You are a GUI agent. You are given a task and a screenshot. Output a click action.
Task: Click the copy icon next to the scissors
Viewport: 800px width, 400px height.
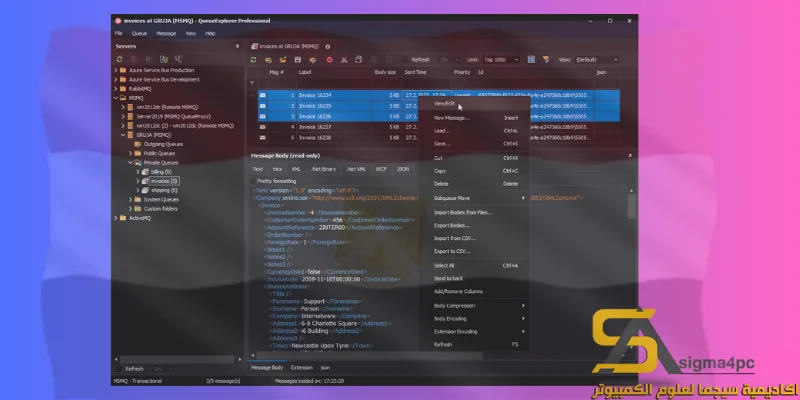pyautogui.click(x=359, y=60)
